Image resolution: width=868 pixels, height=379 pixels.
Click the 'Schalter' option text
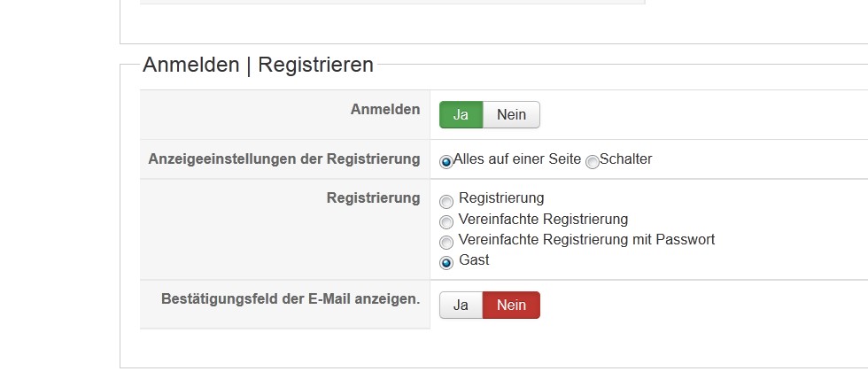pos(626,160)
